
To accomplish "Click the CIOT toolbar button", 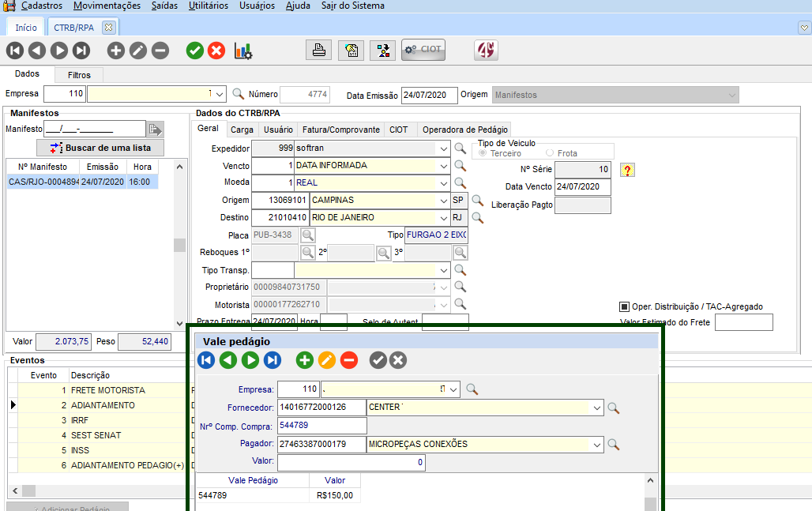I will [x=423, y=50].
